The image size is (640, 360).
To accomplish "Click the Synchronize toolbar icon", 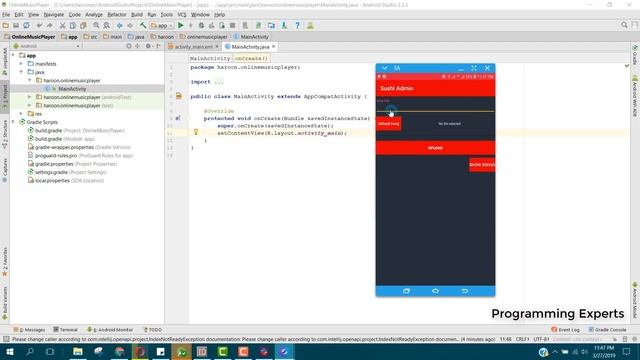I will [x=27, y=25].
